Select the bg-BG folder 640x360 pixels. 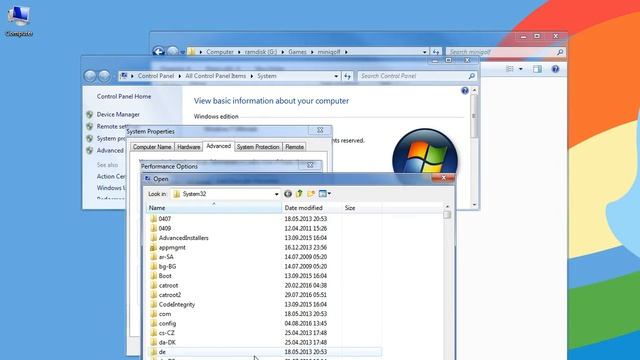click(167, 267)
